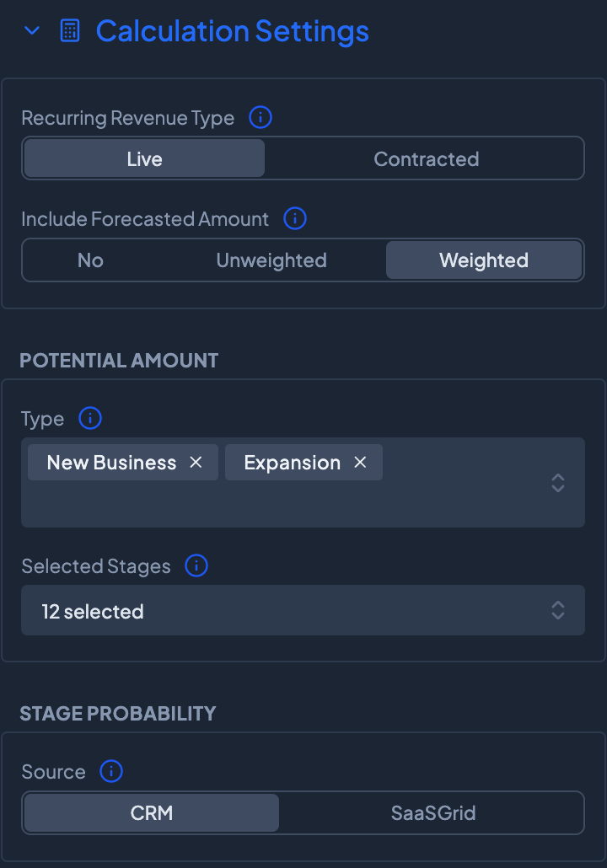Collapse the Calculation Settings section
The height and width of the screenshot is (868, 607).
[x=32, y=32]
